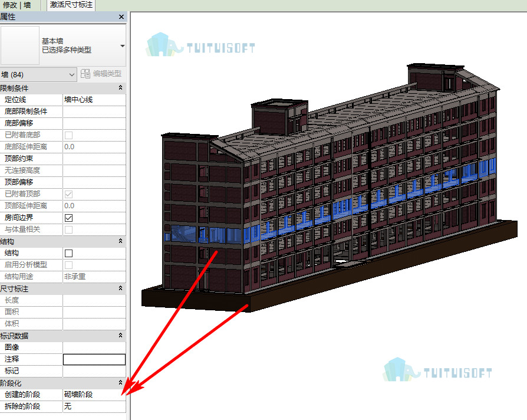The height and width of the screenshot is (420, 527).
Task: Click the 底部限制条件 value field
Action: pyautogui.click(x=94, y=111)
